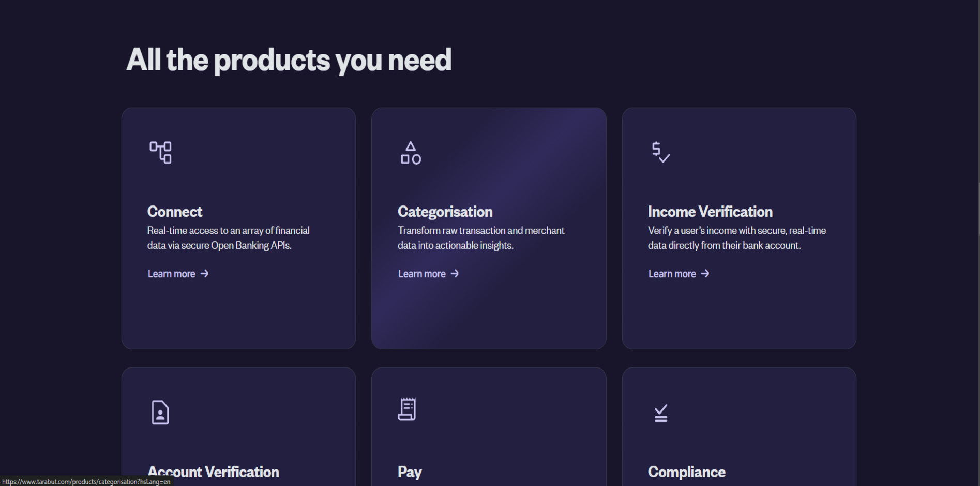Open the Account Verification card title

(213, 472)
